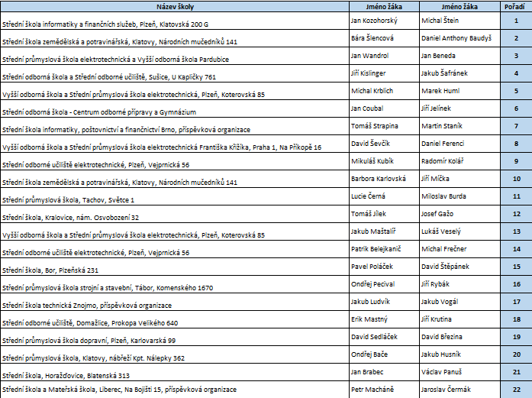Image resolution: width=532 pixels, height=398 pixels.
Task: Select cell 'Michal Krblich'
Action: pos(385,91)
